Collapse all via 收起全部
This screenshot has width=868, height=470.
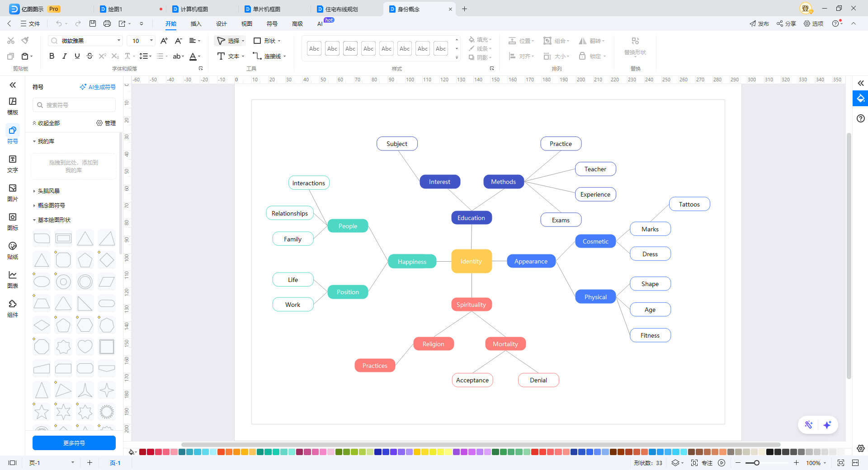point(46,123)
